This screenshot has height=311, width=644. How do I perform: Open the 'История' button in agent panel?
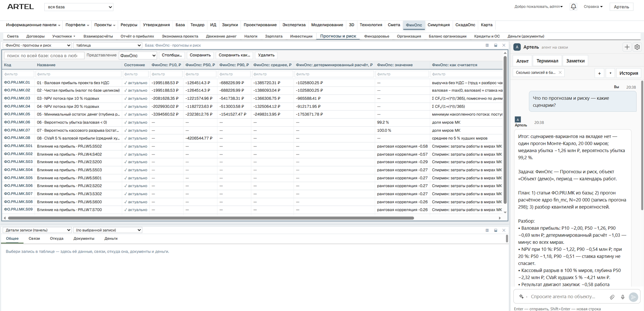pos(629,73)
